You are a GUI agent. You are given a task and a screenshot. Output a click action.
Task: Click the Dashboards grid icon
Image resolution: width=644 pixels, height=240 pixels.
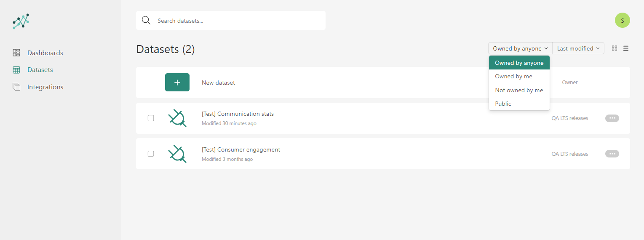(16, 53)
